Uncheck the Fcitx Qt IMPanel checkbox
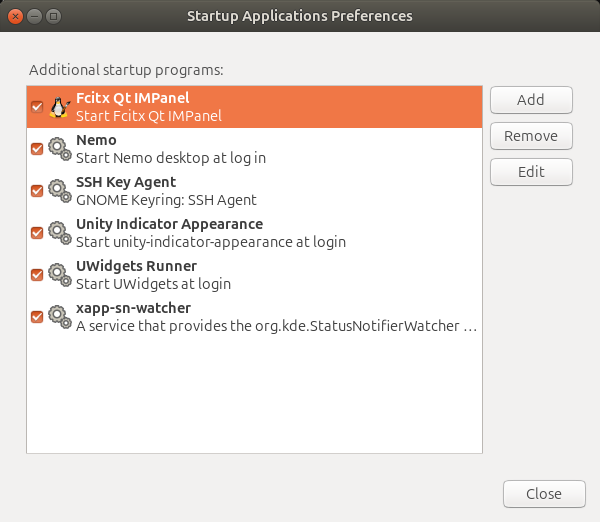The image size is (600, 522). point(37,107)
